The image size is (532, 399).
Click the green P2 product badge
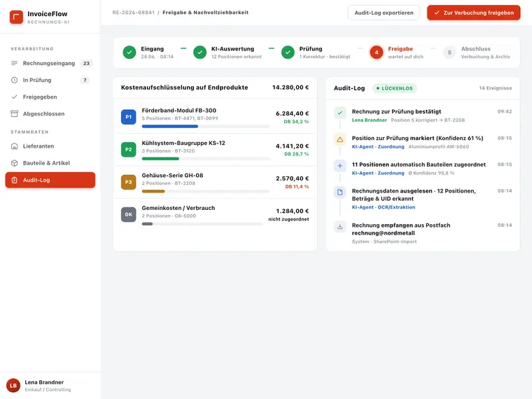(129, 149)
